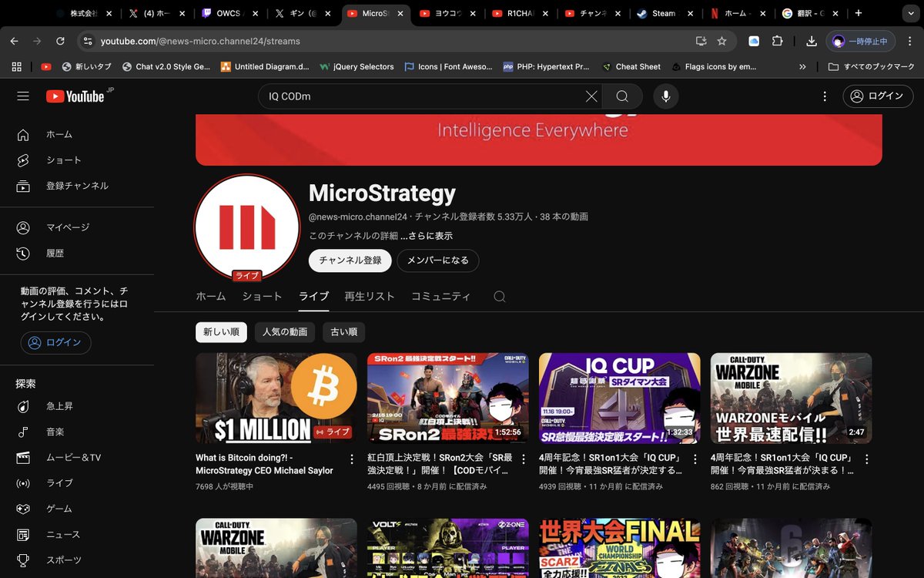Click the magnifier search button
Screen dimensions: 924x578
click(x=622, y=96)
